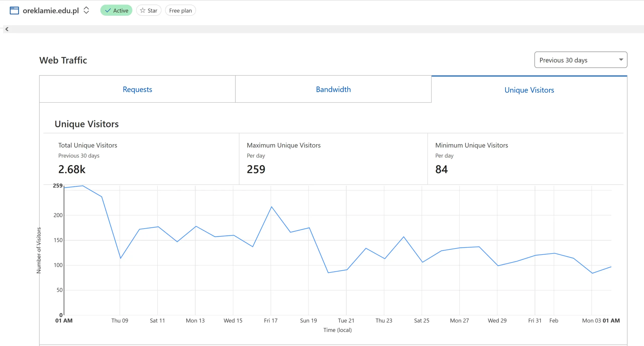Switch to the Bandwidth tab

(x=333, y=89)
